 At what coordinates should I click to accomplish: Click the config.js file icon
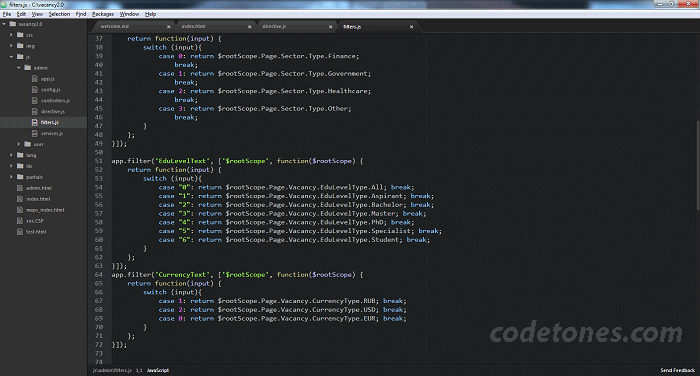[x=34, y=89]
